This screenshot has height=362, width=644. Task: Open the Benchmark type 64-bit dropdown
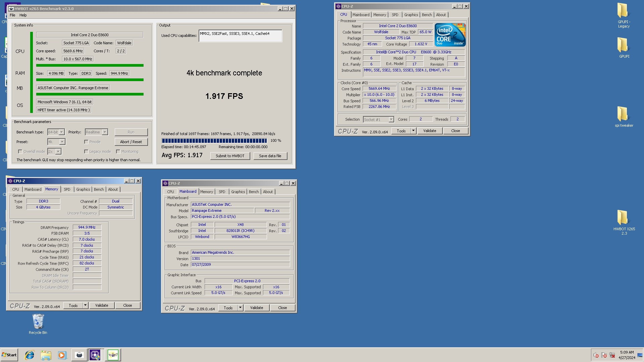tap(62, 132)
